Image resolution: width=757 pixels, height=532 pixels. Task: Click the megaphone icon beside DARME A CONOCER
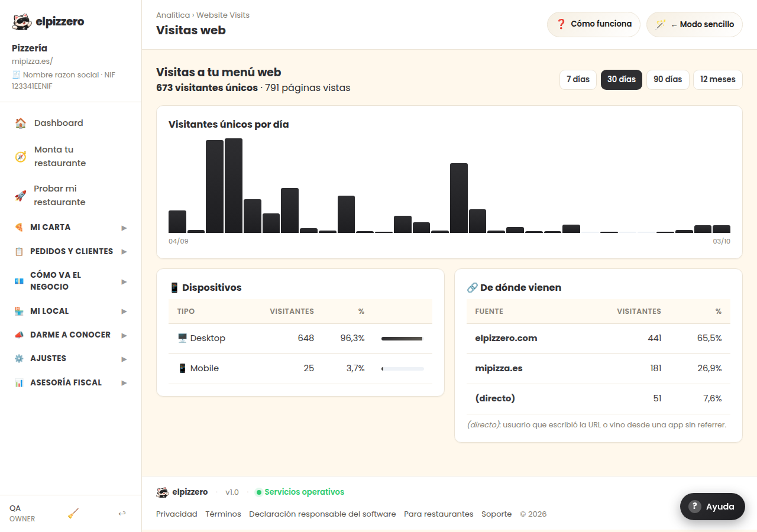tap(19, 335)
